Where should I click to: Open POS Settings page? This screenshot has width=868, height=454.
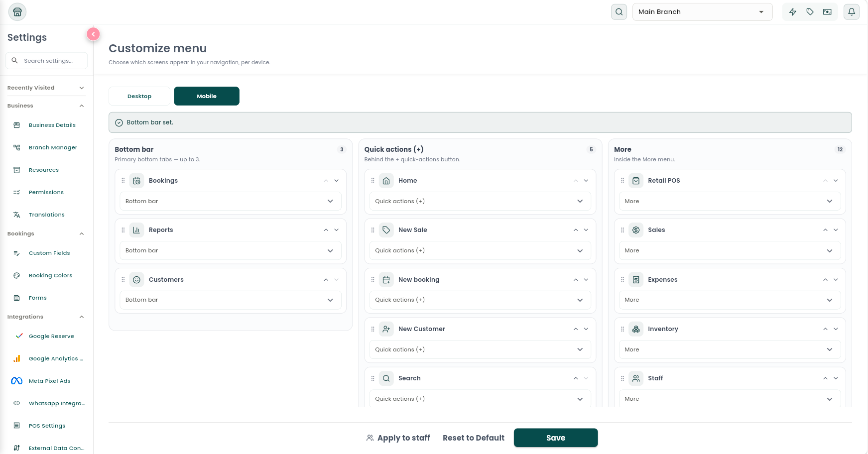pos(47,426)
